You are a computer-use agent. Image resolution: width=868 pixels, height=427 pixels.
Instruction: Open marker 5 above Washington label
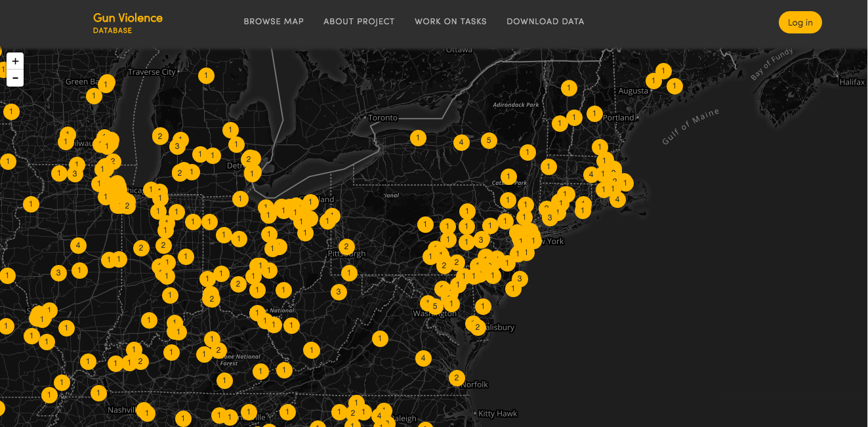coord(434,306)
